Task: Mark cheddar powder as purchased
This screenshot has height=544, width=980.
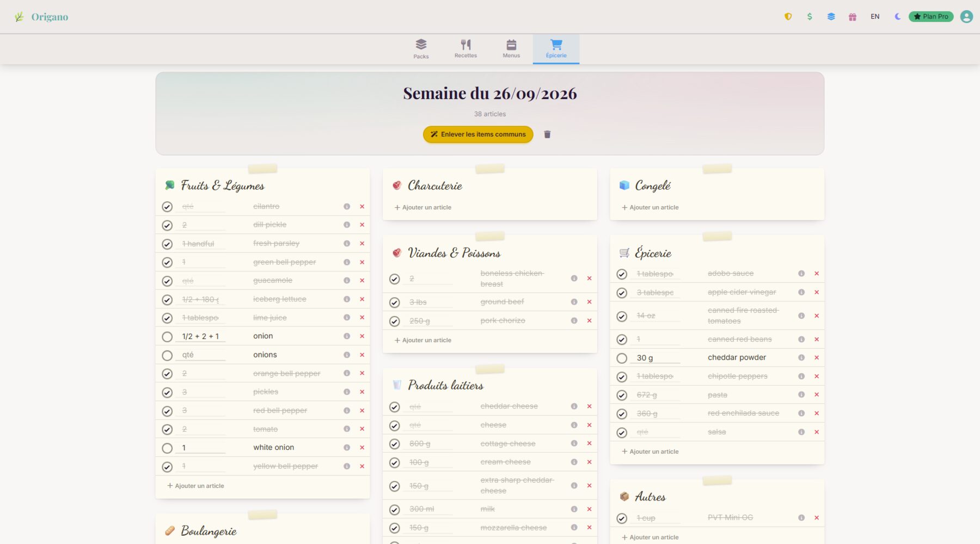Action: (622, 358)
